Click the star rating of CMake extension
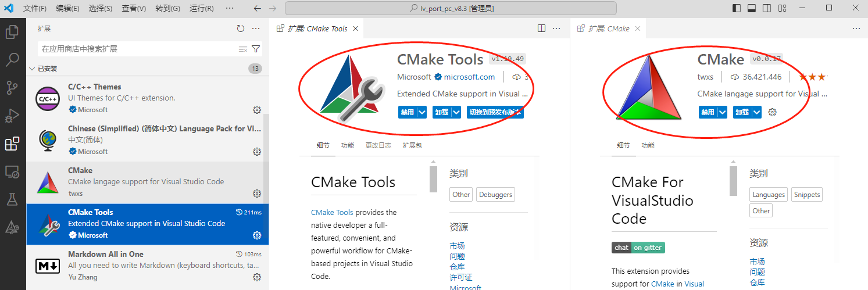Screen dimensions: 868x290 coord(812,77)
